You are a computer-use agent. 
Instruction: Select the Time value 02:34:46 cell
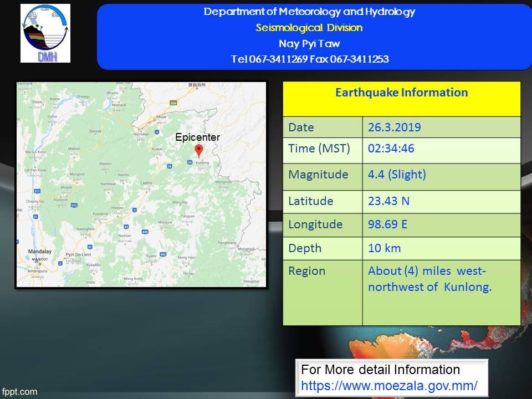[442, 149]
